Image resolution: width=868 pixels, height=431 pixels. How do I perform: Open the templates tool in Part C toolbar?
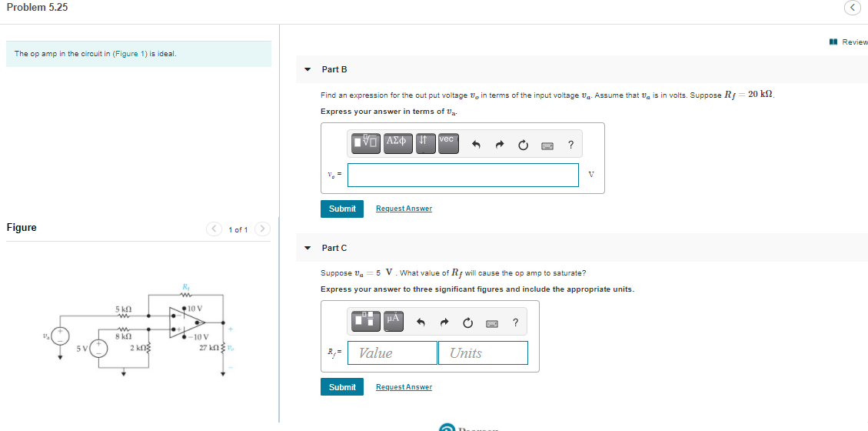pyautogui.click(x=366, y=319)
